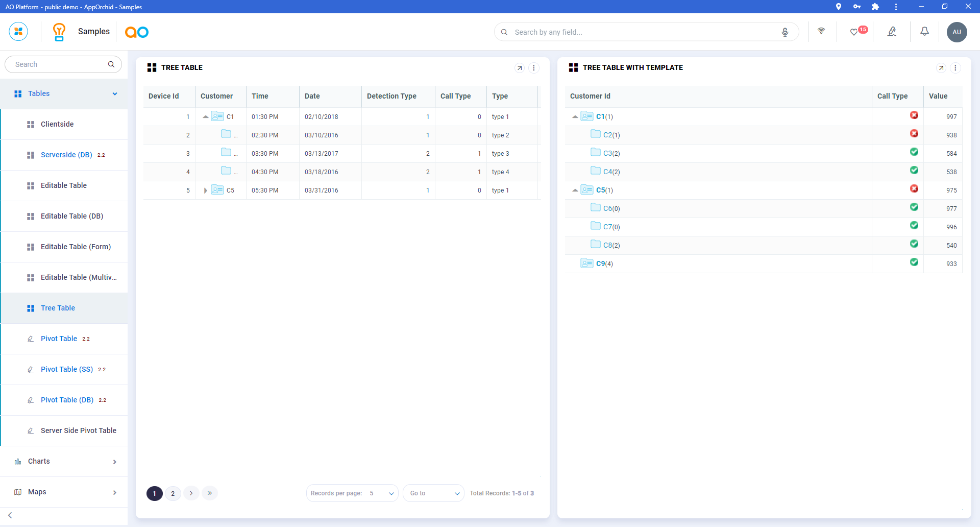Click the notification bell icon

point(924,32)
